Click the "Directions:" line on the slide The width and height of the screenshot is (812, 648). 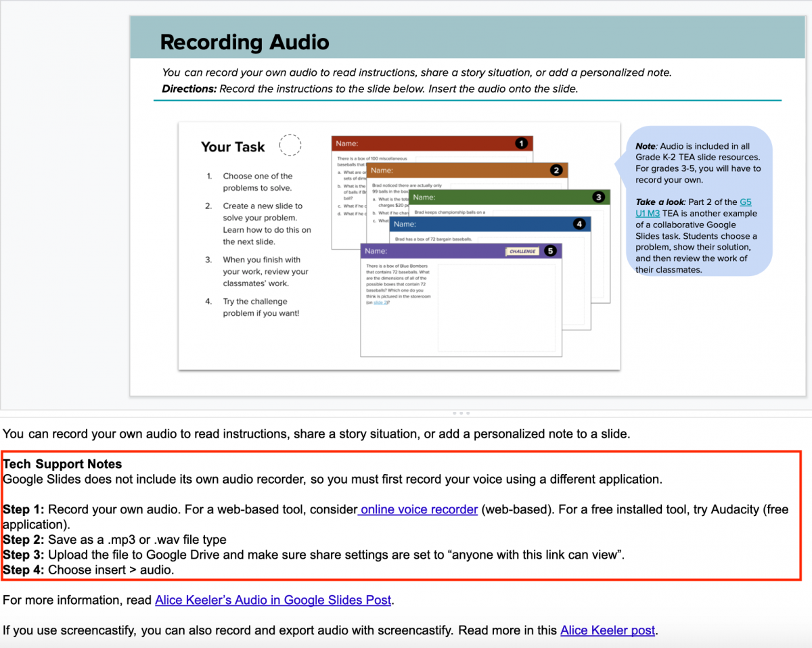[369, 89]
